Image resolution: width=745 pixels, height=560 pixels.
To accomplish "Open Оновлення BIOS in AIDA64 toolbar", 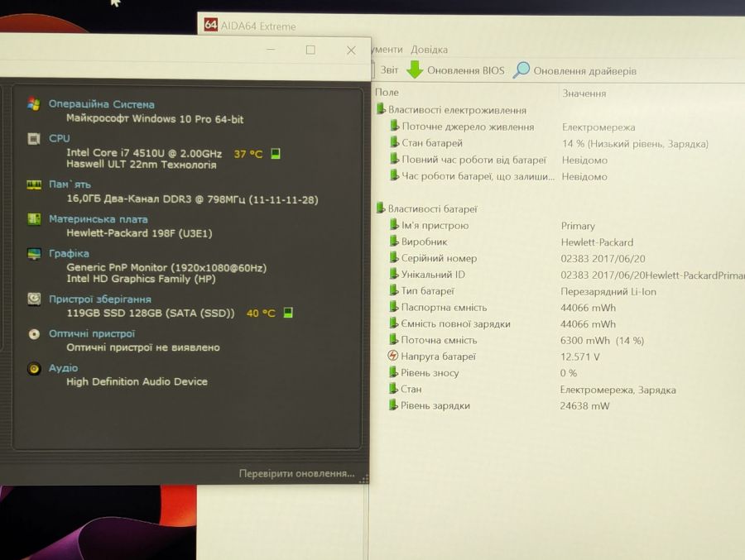I will click(x=465, y=70).
